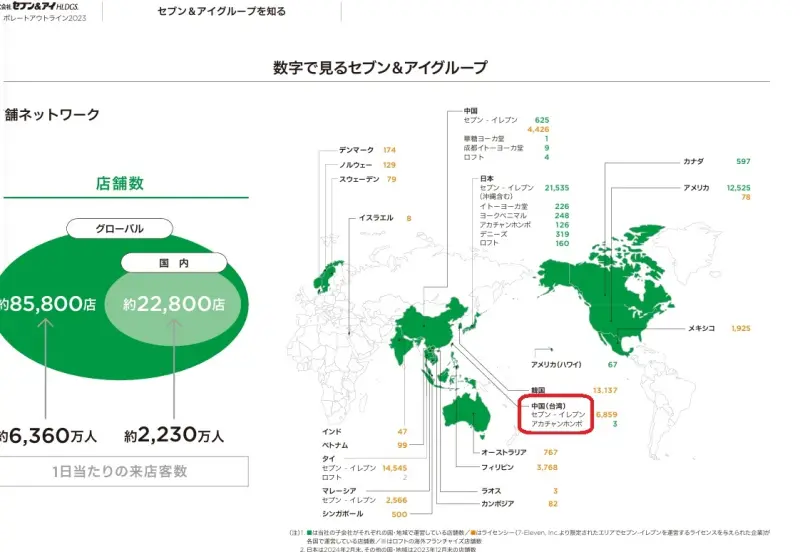Viewport: 800px width, 552px height.
Task: Click the イスラエル 8 label
Action: 385,218
